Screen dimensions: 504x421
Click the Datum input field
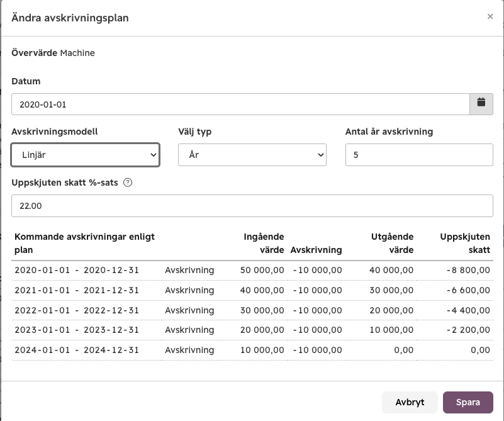pos(240,104)
